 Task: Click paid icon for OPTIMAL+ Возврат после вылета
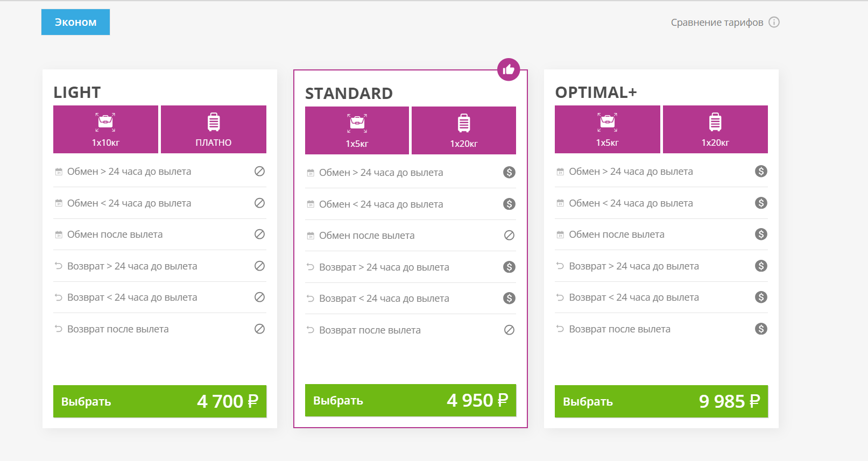coord(761,329)
